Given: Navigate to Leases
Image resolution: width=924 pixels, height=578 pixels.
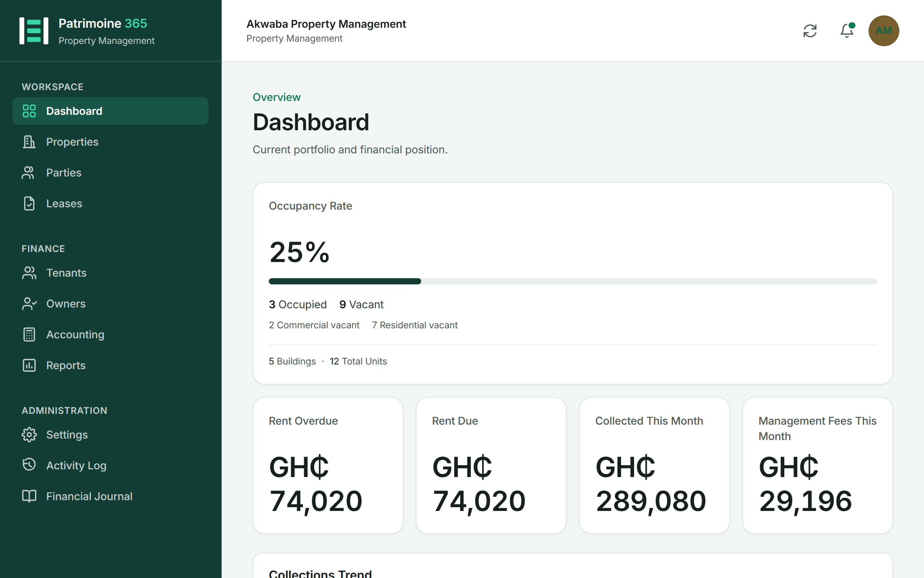Looking at the screenshot, I should pyautogui.click(x=110, y=203).
